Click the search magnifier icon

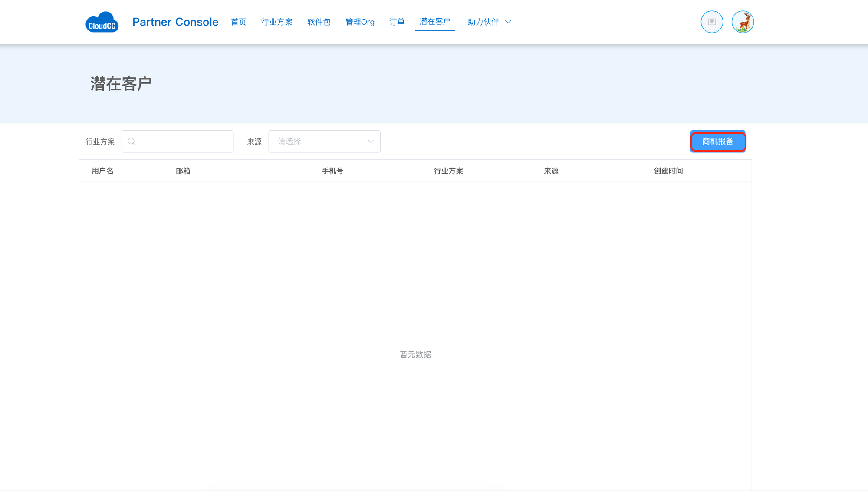tap(132, 142)
